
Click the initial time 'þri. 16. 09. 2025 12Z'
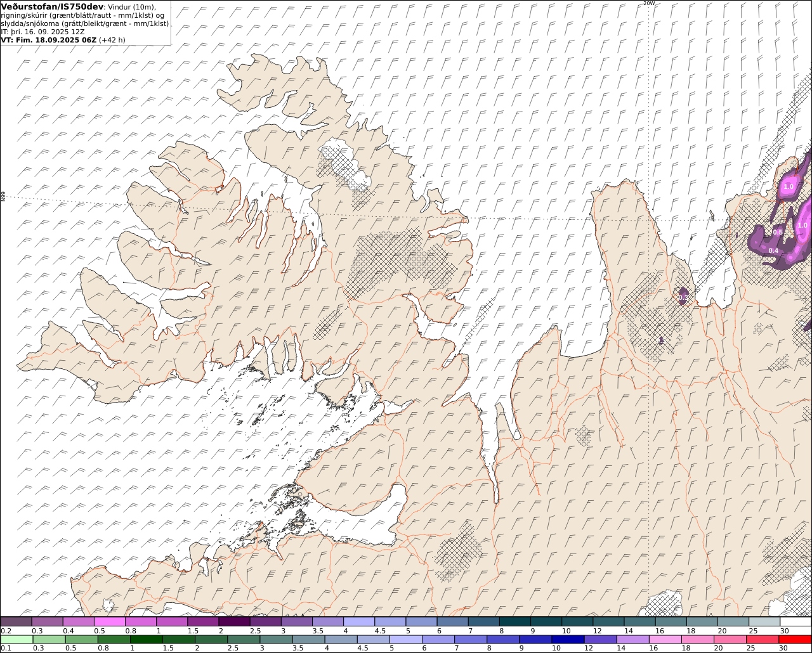48,32
